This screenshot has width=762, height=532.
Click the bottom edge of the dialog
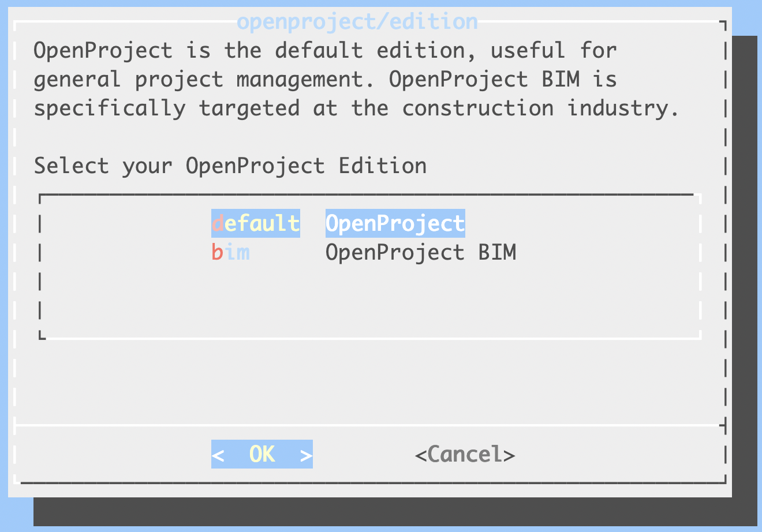coord(369,481)
